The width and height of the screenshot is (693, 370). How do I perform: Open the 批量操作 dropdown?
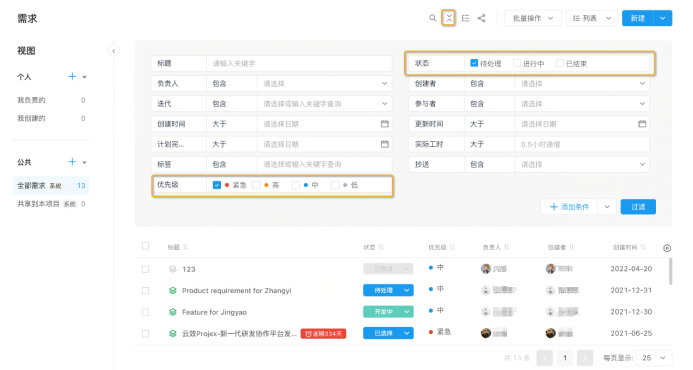pyautogui.click(x=533, y=18)
